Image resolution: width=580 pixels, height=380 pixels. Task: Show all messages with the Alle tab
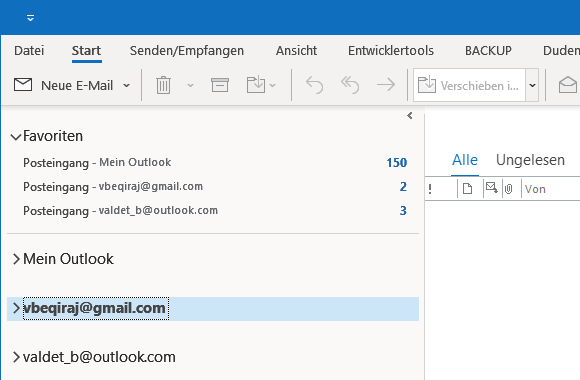[465, 160]
